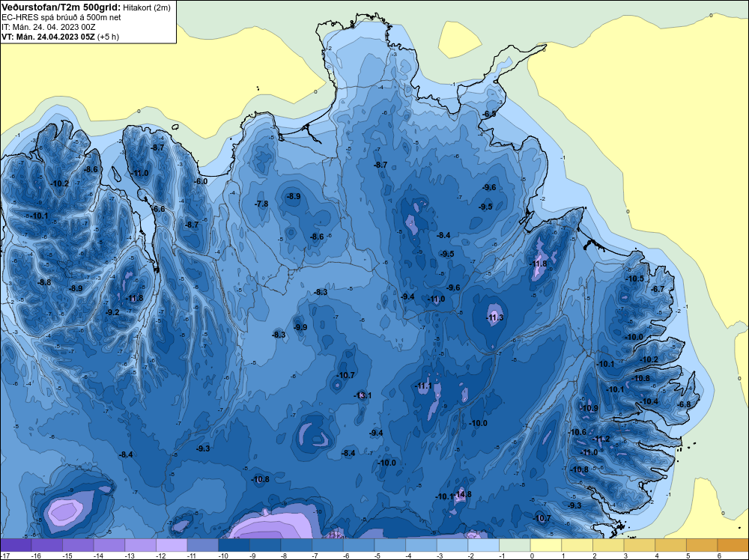Click yellow legend swatch between 0 and 1
Image resolution: width=749 pixels, height=560 pixels.
546,545
